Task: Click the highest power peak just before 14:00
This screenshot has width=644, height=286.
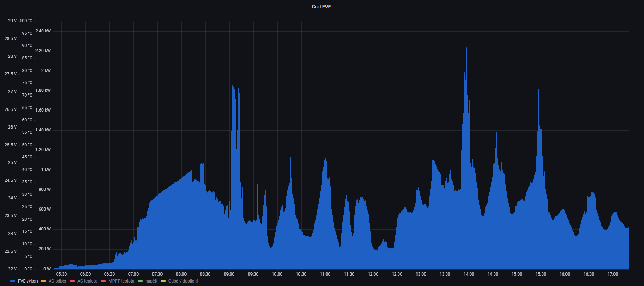Action: pos(467,49)
